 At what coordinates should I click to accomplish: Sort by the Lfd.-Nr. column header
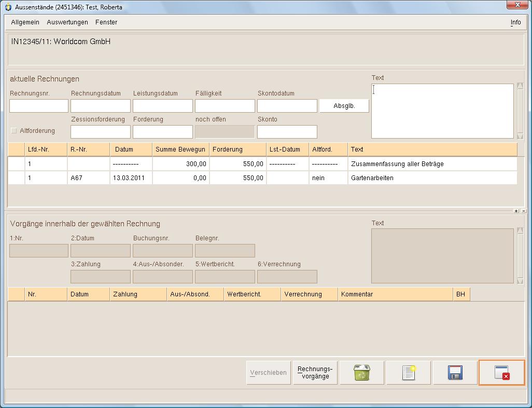[x=46, y=149]
